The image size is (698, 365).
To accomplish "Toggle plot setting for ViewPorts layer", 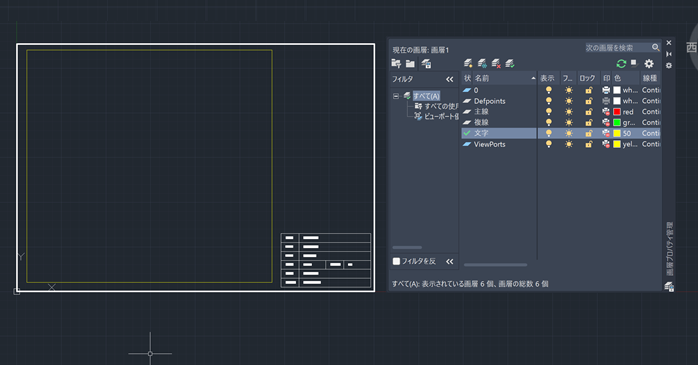I will click(606, 144).
